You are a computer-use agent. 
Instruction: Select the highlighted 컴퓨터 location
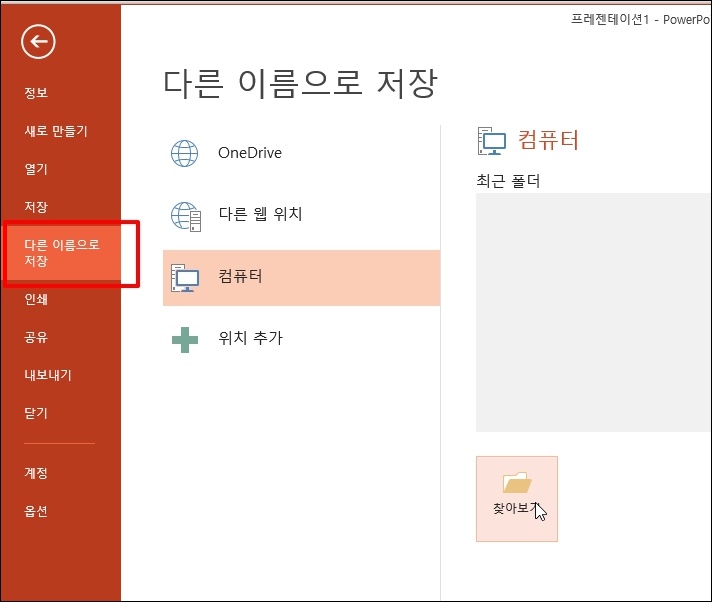tap(302, 277)
